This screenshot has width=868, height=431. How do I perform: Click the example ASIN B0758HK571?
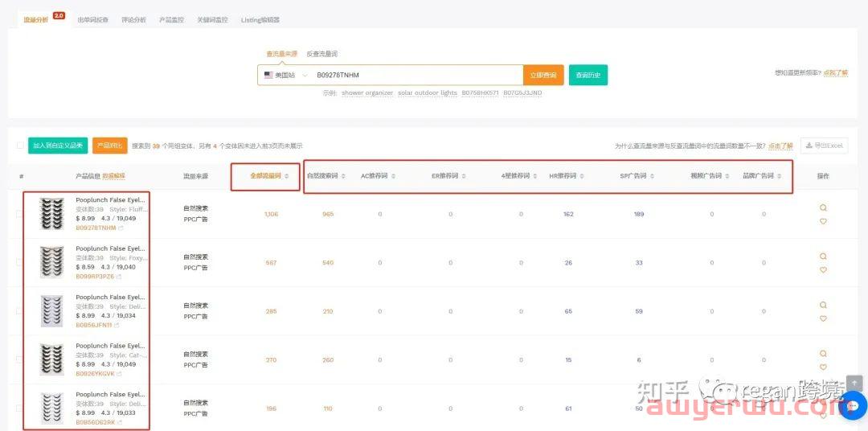tap(481, 93)
